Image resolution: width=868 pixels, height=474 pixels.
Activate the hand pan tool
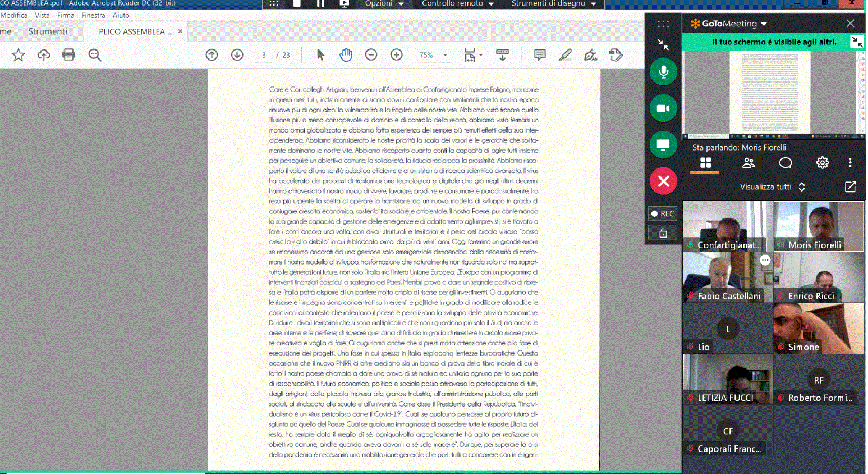346,54
